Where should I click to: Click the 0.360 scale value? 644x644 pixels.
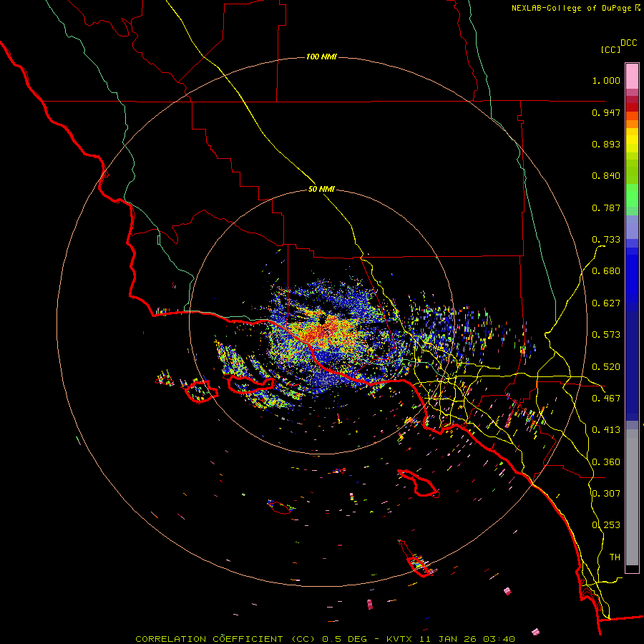pyautogui.click(x=606, y=462)
